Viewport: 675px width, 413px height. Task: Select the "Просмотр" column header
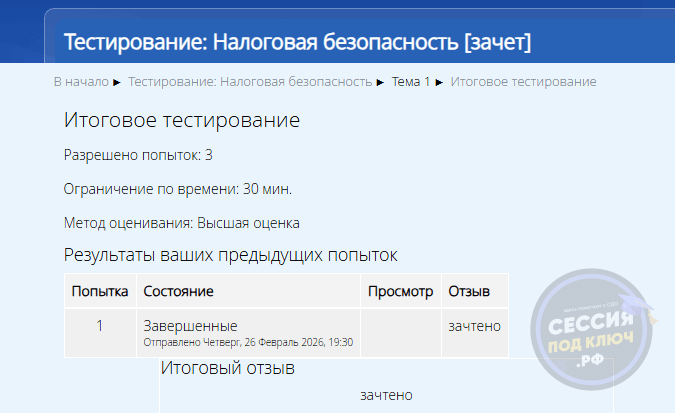point(400,292)
